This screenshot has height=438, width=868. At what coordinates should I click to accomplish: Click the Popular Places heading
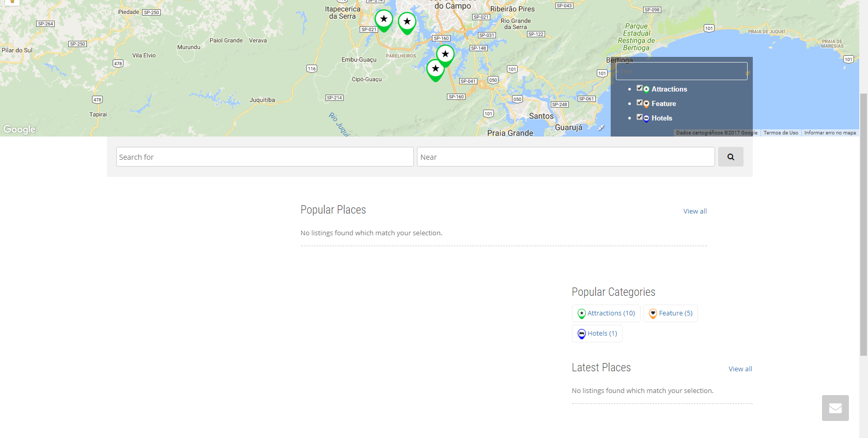(x=333, y=210)
